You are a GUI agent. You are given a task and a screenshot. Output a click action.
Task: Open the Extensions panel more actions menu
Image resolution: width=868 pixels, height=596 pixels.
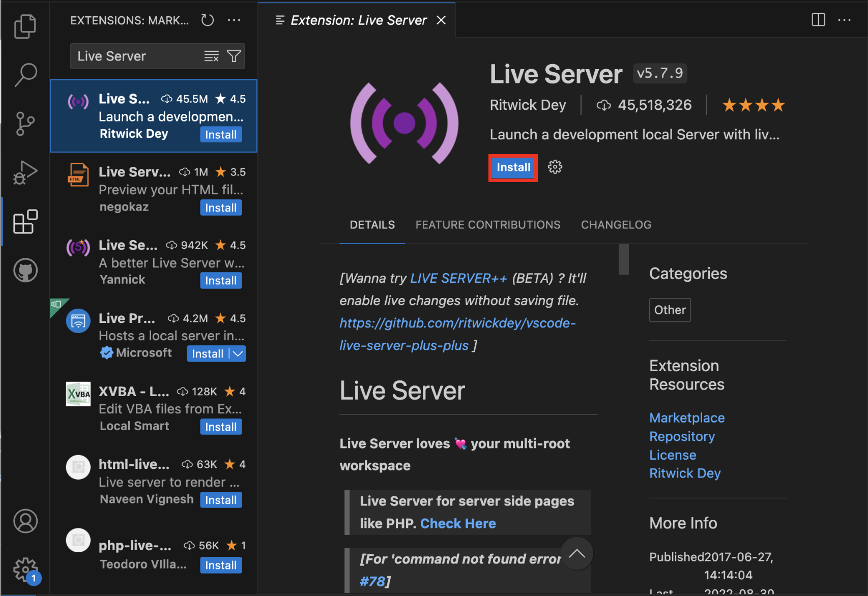click(x=234, y=20)
